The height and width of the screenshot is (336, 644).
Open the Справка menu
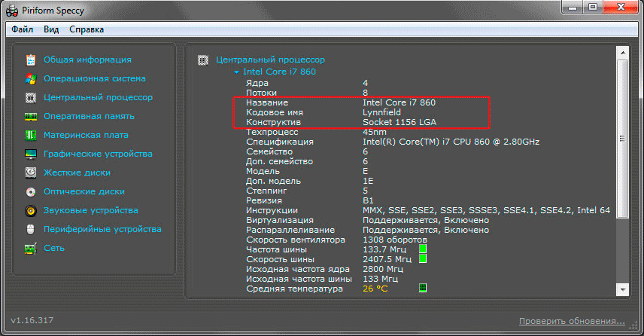pyautogui.click(x=87, y=29)
